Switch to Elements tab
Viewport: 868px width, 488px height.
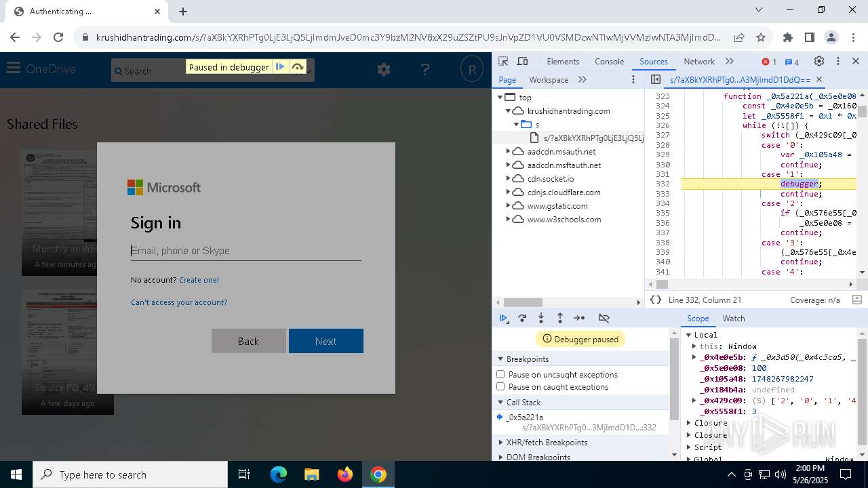point(563,62)
